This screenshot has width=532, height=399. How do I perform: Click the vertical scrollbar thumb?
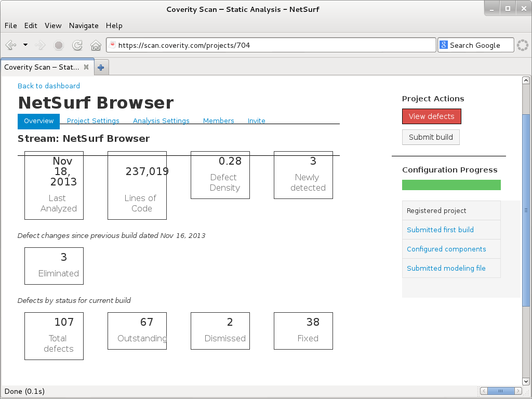[526, 210]
